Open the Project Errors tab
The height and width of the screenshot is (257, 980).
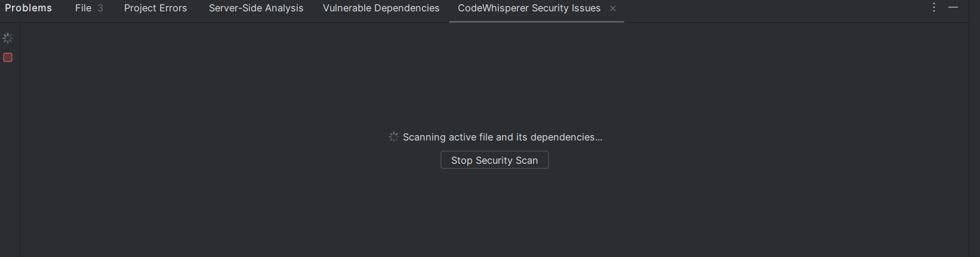tap(155, 8)
